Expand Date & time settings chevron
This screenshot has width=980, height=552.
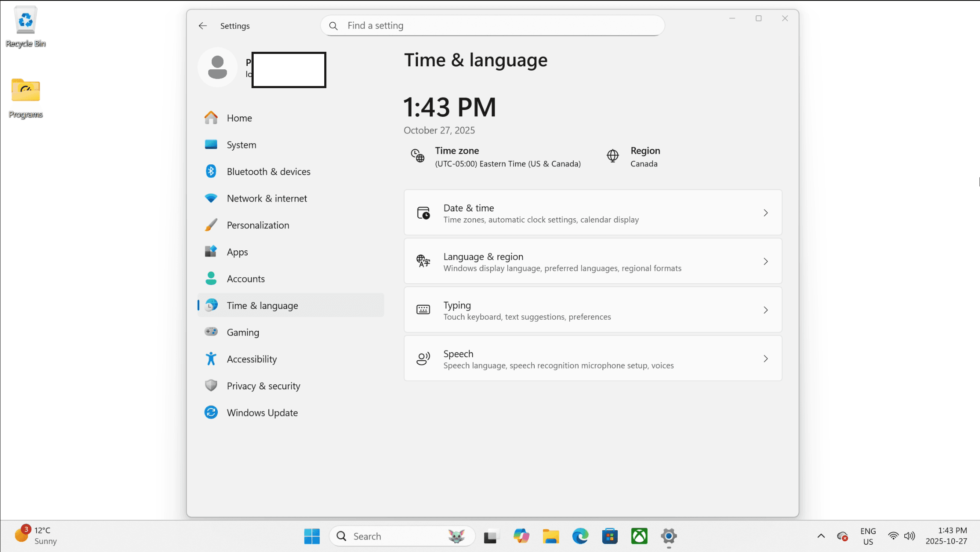pos(766,213)
